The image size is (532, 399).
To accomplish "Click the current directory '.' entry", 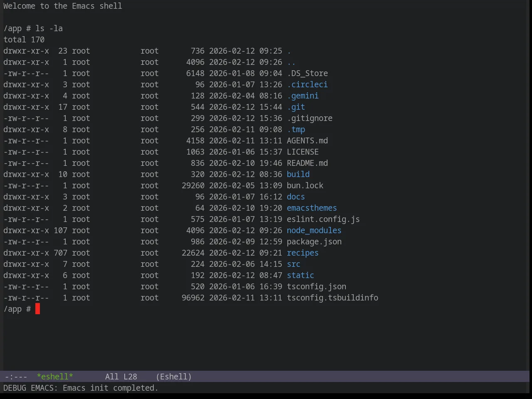I will point(289,51).
